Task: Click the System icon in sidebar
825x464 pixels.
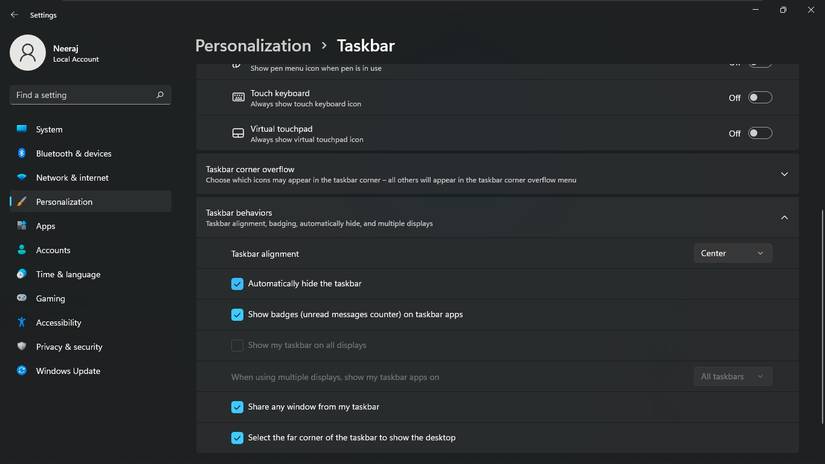Action: pyautogui.click(x=21, y=129)
